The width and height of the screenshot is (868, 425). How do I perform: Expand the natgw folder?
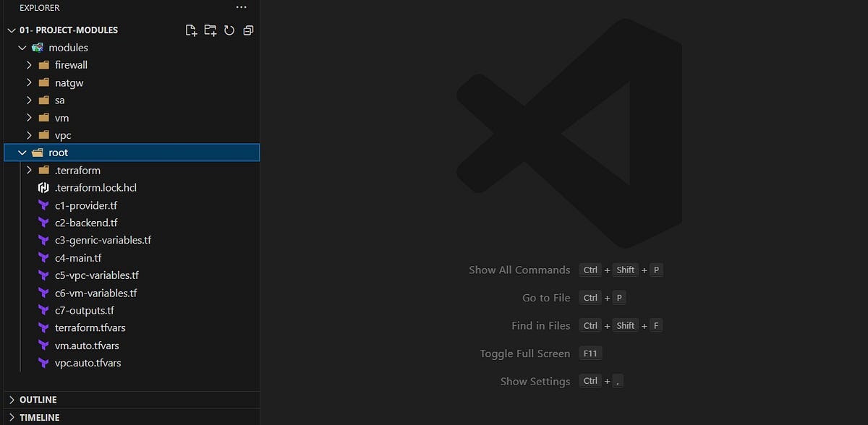(29, 82)
